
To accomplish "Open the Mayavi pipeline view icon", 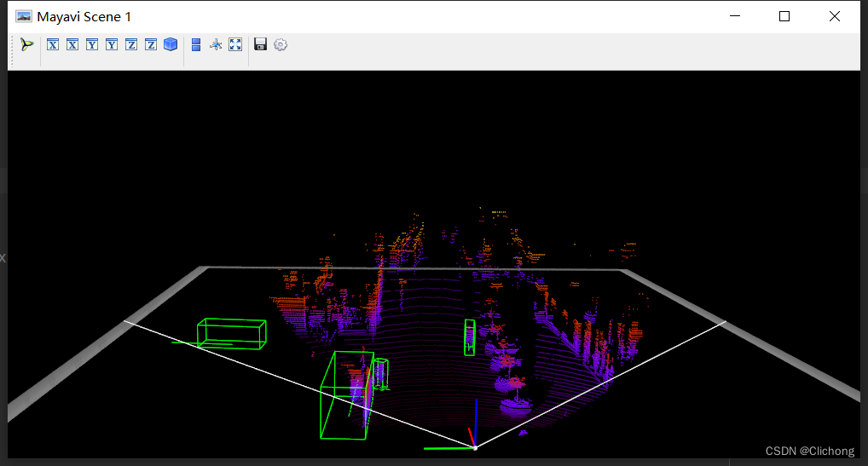I will (x=26, y=44).
